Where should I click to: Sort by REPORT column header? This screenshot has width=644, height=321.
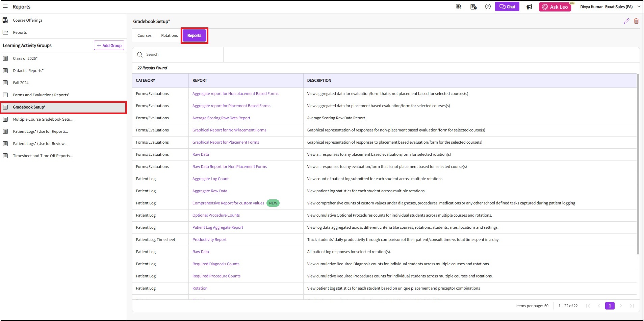pyautogui.click(x=200, y=80)
